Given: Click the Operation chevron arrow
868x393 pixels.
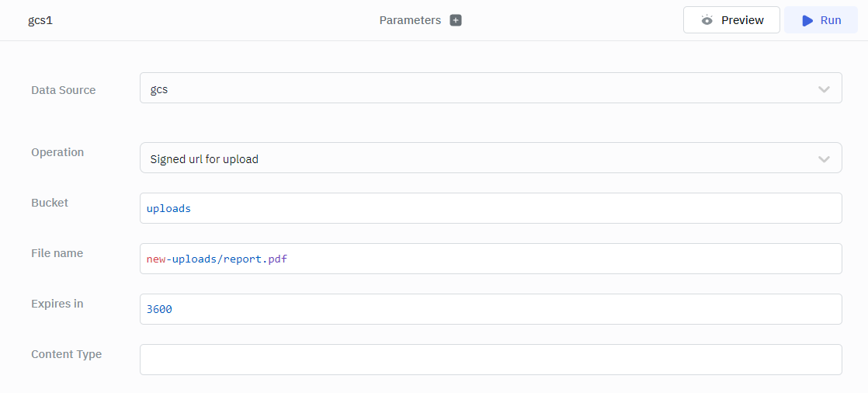Looking at the screenshot, I should click(824, 158).
